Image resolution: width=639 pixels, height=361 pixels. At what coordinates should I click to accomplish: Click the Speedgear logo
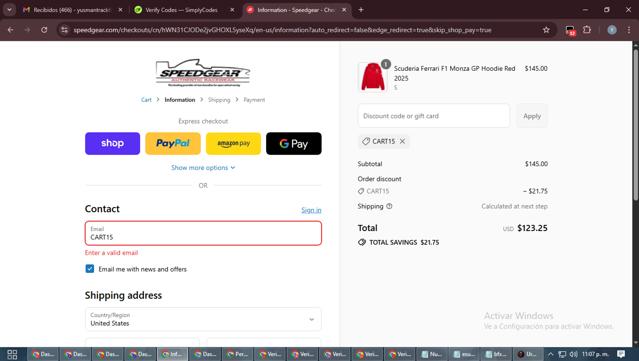pyautogui.click(x=203, y=73)
